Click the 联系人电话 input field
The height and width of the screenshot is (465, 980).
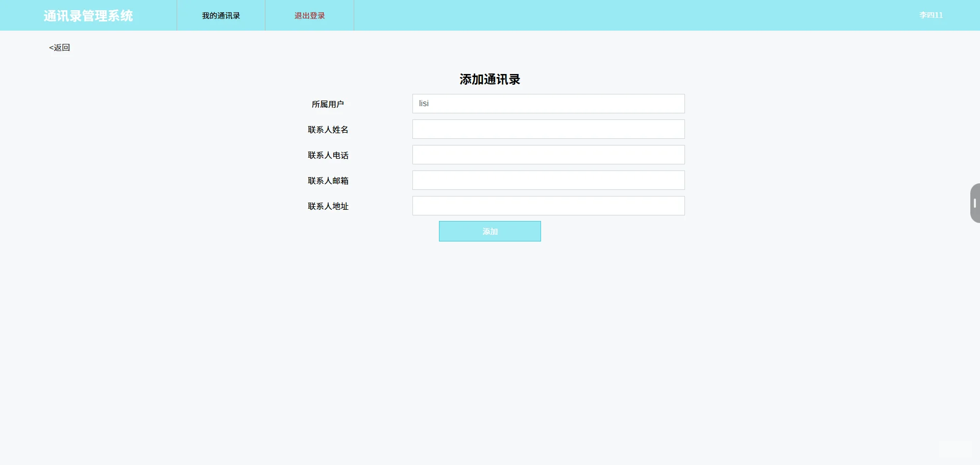pyautogui.click(x=548, y=155)
